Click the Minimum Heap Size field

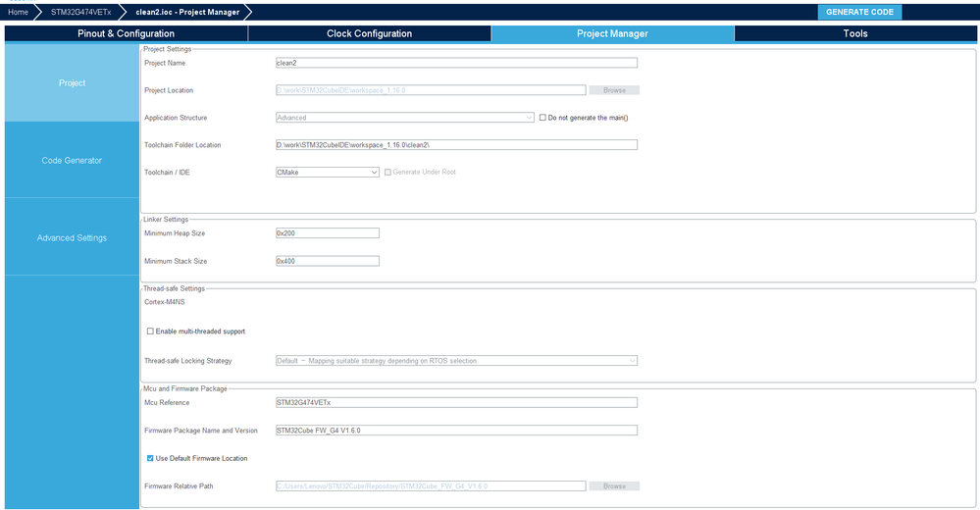point(328,233)
